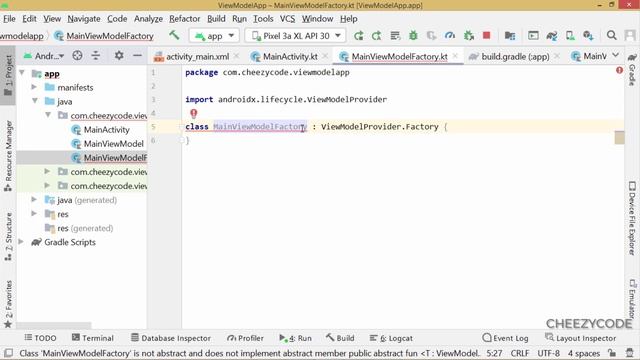Collapse the java folder
Image resolution: width=640 pixels, height=360 pixels.
point(35,101)
